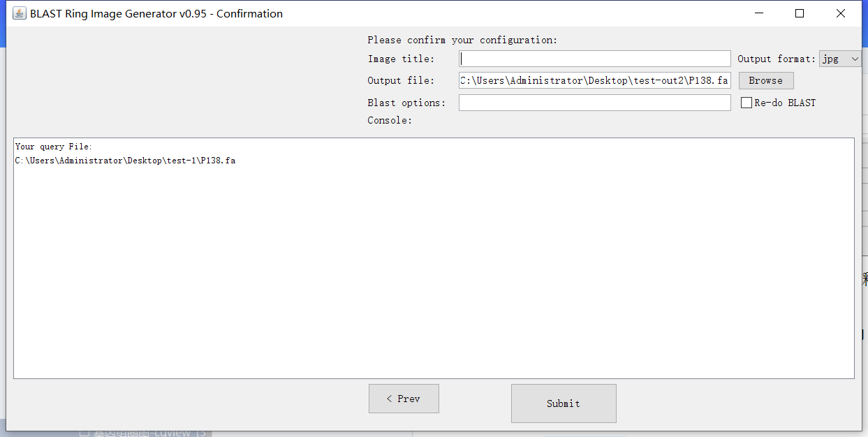This screenshot has height=437, width=868.
Task: Click the 'Output file:' label
Action: coord(401,80)
